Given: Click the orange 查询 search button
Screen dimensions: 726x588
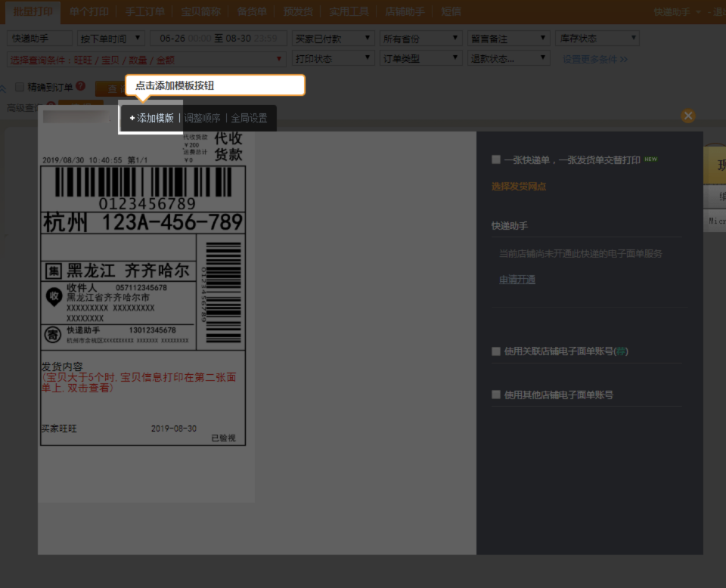Looking at the screenshot, I should click(110, 88).
